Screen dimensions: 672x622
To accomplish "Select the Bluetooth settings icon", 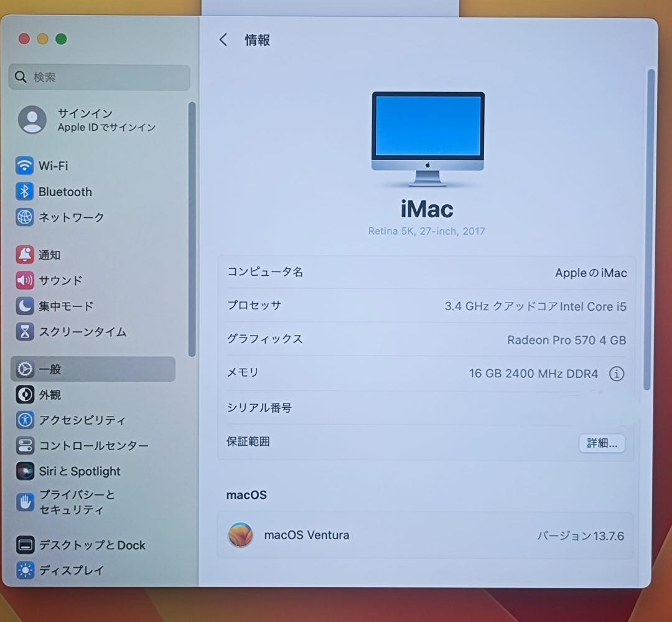I will (x=24, y=192).
